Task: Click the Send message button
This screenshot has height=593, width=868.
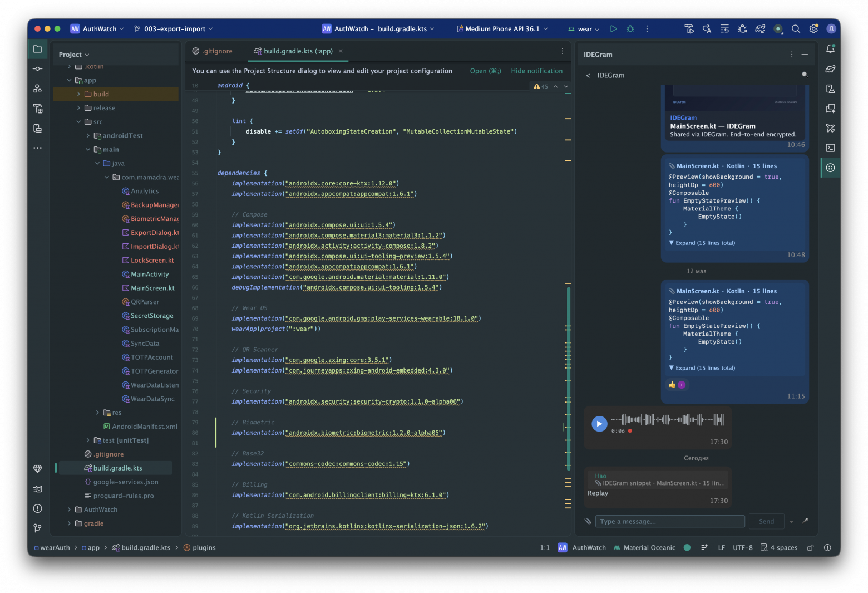Action: coord(767,522)
